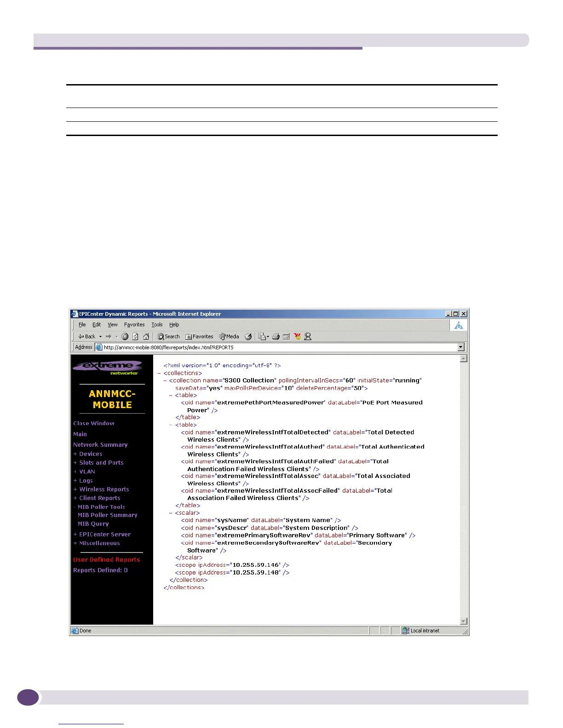This screenshot has height=728, width=563.
Task: Click the Home icon in the toolbar
Action: coord(146,336)
